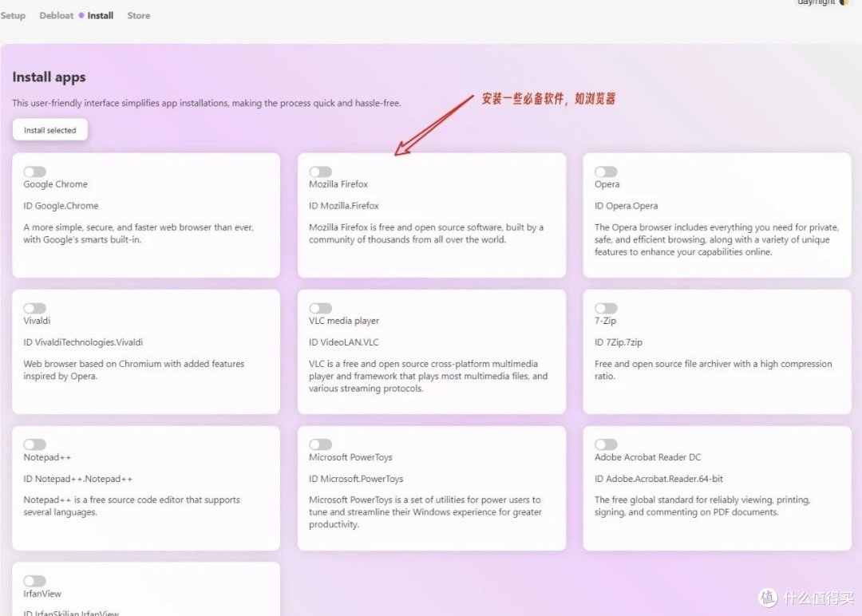Click the ID 7Zip.7zip text
862x616 pixels.
pos(619,342)
